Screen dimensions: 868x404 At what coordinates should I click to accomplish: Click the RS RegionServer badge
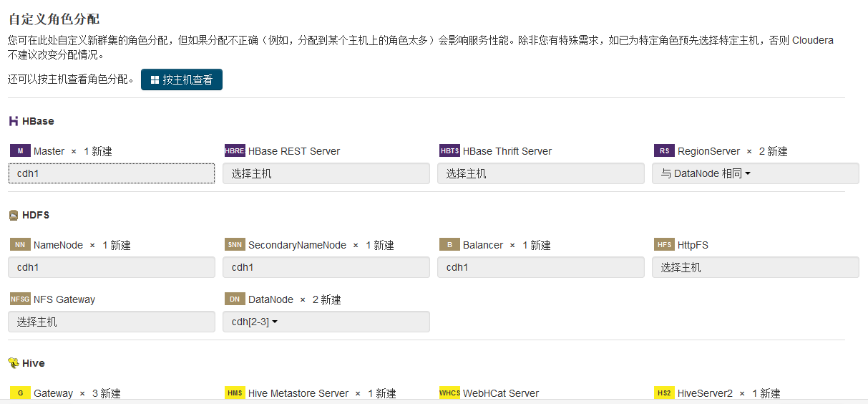664,150
